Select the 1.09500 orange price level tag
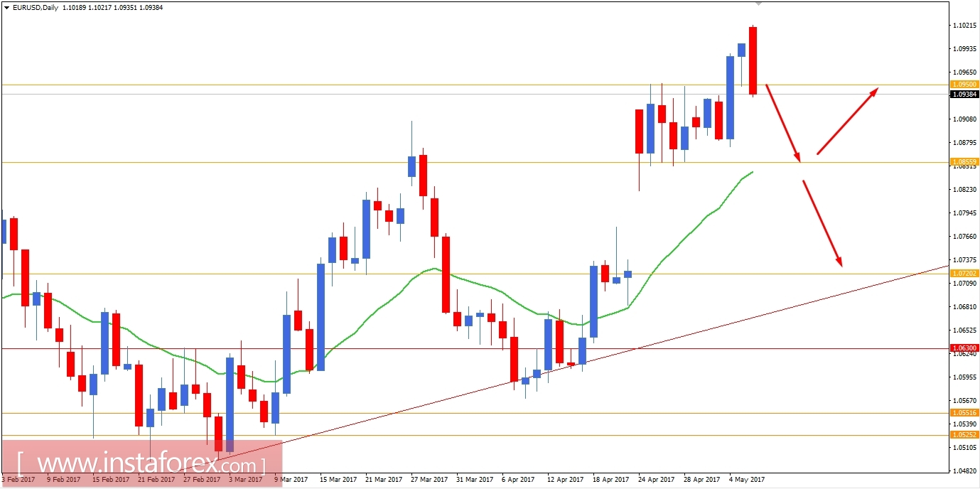The image size is (980, 489). click(964, 85)
